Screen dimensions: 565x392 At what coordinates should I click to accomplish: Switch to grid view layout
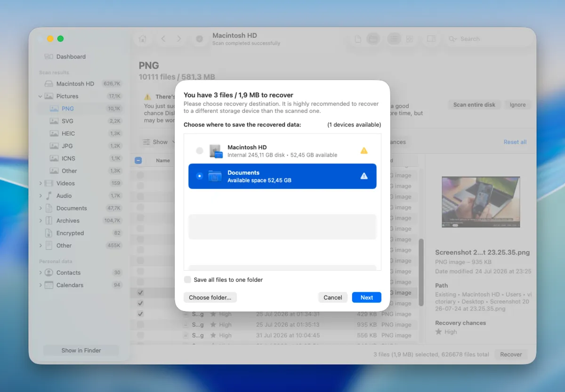coord(410,39)
